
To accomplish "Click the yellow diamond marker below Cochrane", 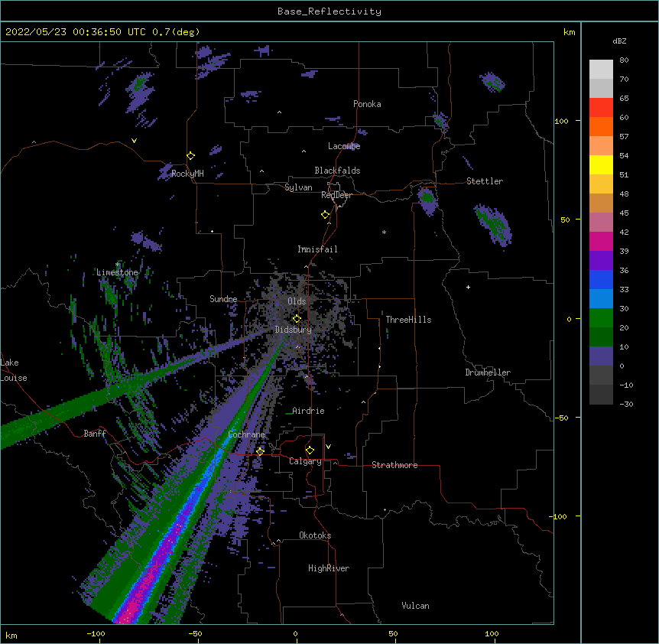I will (x=260, y=451).
